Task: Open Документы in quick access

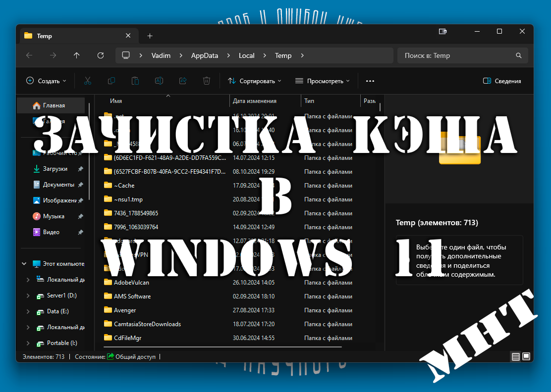Action: pos(58,185)
